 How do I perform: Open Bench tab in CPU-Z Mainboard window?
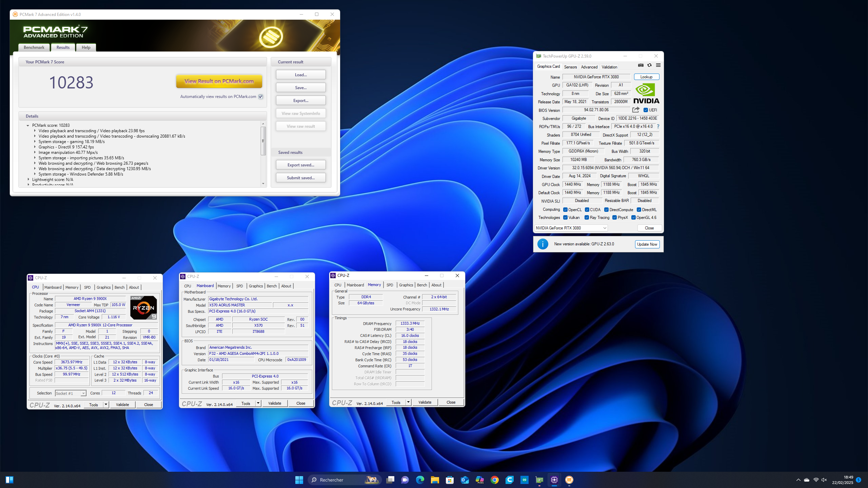click(272, 286)
